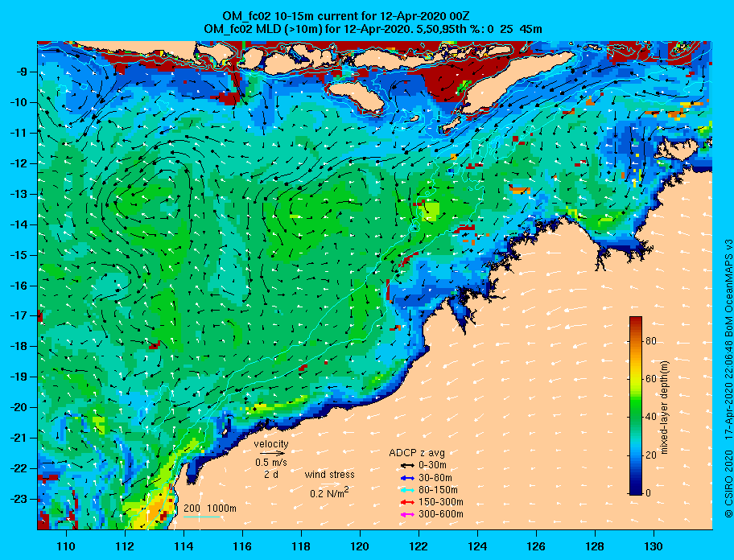Click the color bar tick label 0
734x560 pixels.
(649, 492)
